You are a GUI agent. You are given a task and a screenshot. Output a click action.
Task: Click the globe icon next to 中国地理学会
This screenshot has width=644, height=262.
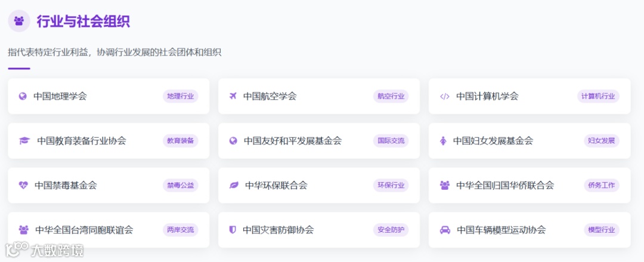pos(23,96)
